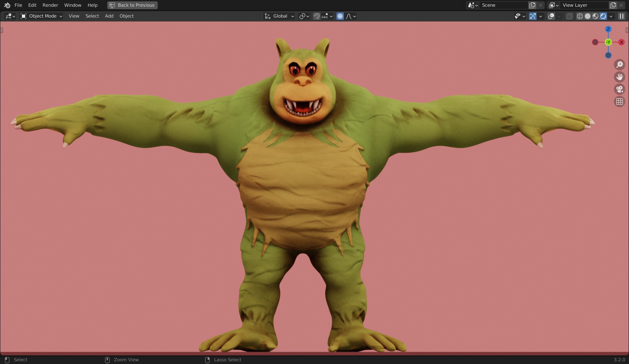629x364 pixels.
Task: Open the scene browse icon dropdown
Action: [473, 5]
